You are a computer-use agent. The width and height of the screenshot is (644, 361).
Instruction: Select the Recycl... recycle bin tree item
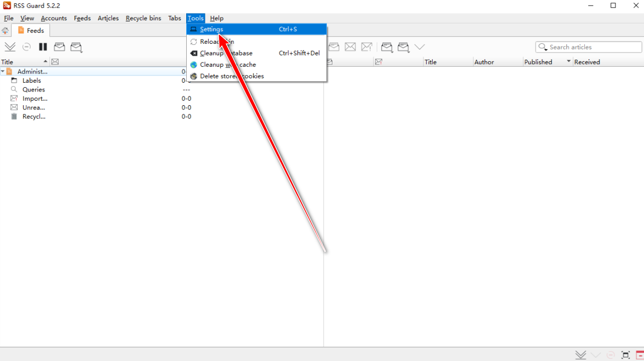(x=34, y=117)
